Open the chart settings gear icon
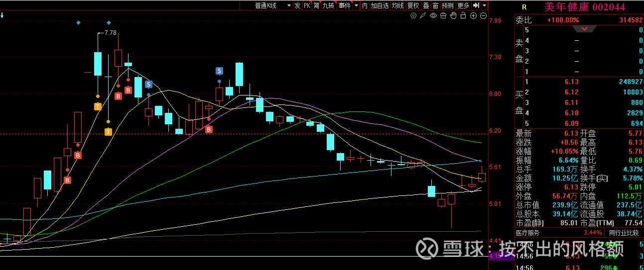This screenshot has height=270, width=644. click(x=413, y=16)
